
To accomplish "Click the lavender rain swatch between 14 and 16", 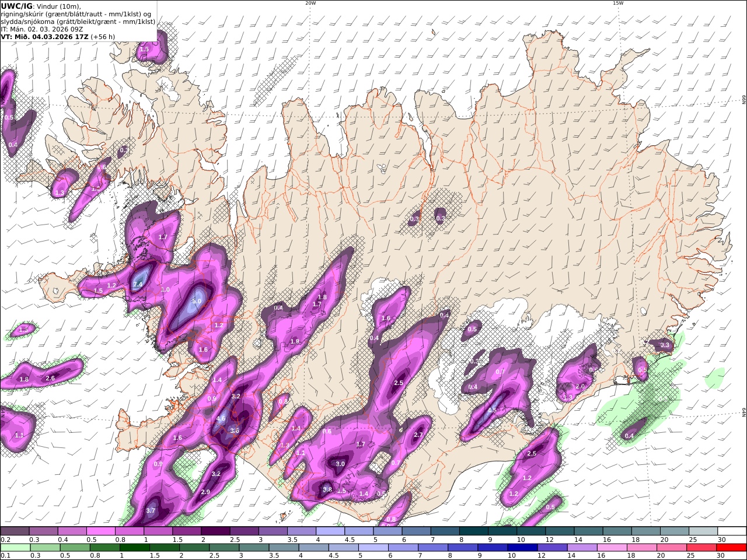I will click(584, 548).
